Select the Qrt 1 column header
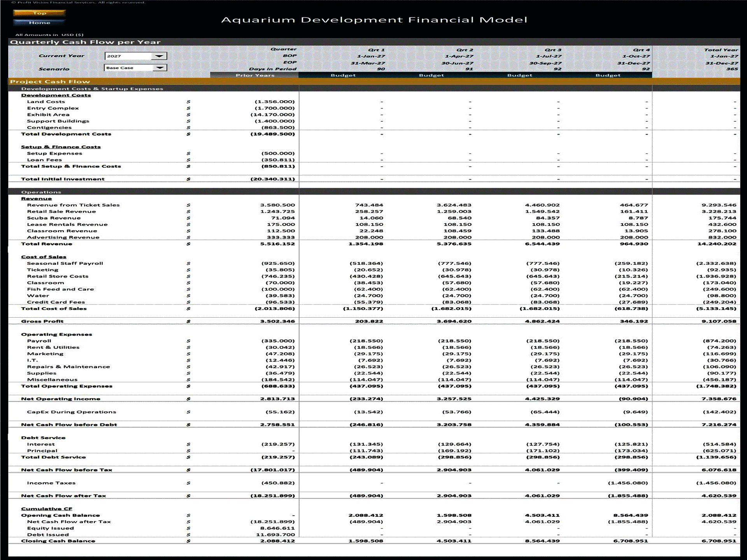Image resolution: width=747 pixels, height=560 pixels. pos(376,50)
